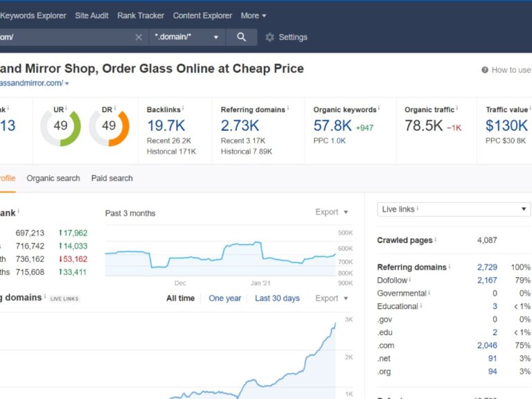Viewport: 532px width, 399px height.
Task: Open Export dropdown for Past 3 months chart
Action: click(332, 212)
